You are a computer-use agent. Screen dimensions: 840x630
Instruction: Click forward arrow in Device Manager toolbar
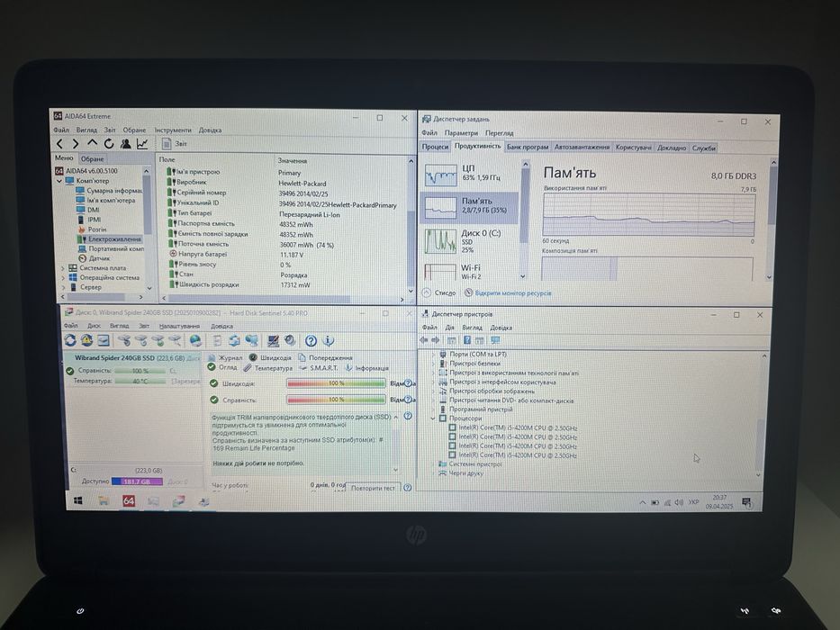[436, 340]
